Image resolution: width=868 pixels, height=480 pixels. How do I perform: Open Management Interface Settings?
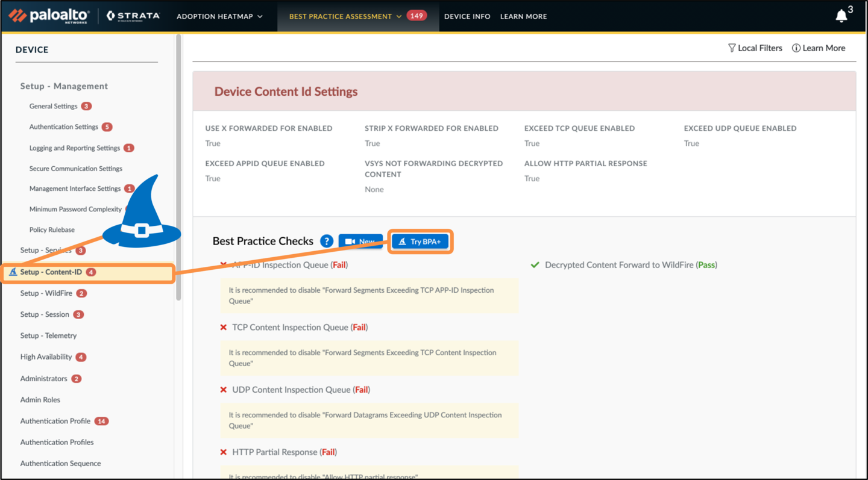pyautogui.click(x=75, y=189)
